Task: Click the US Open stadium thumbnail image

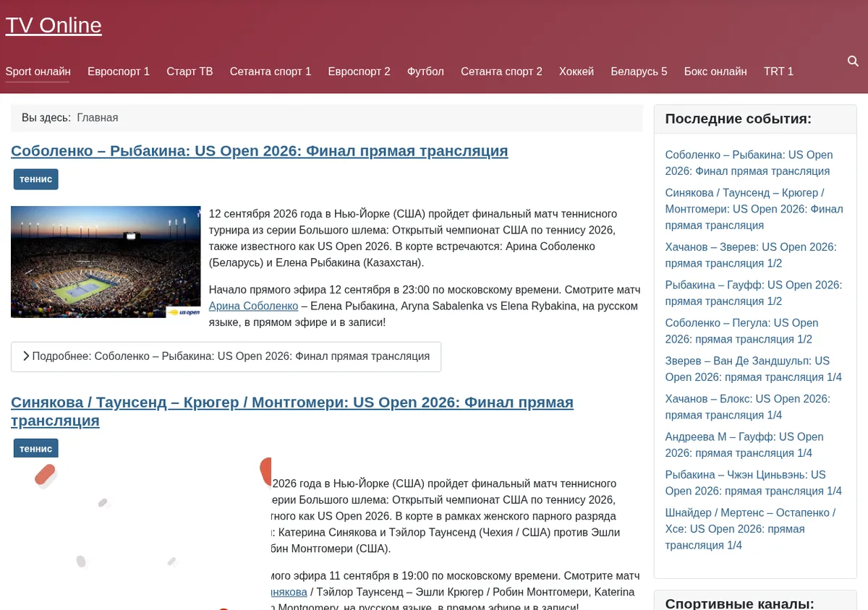Action: [x=106, y=262]
